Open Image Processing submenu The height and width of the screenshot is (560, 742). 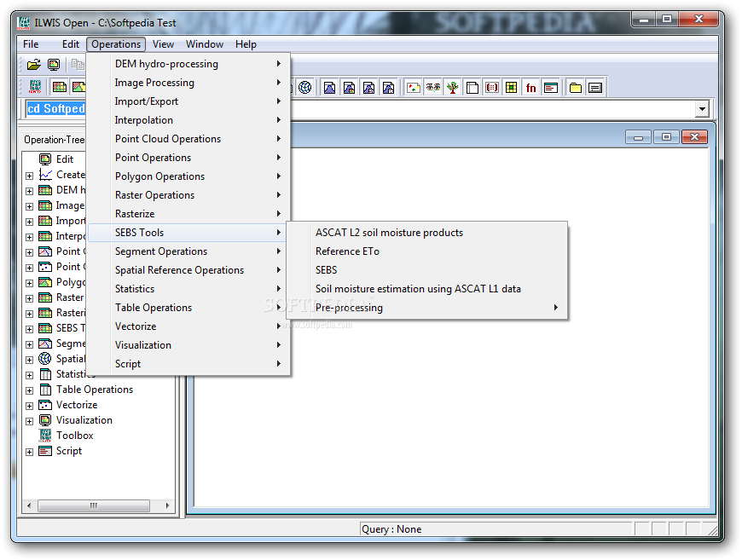[188, 83]
